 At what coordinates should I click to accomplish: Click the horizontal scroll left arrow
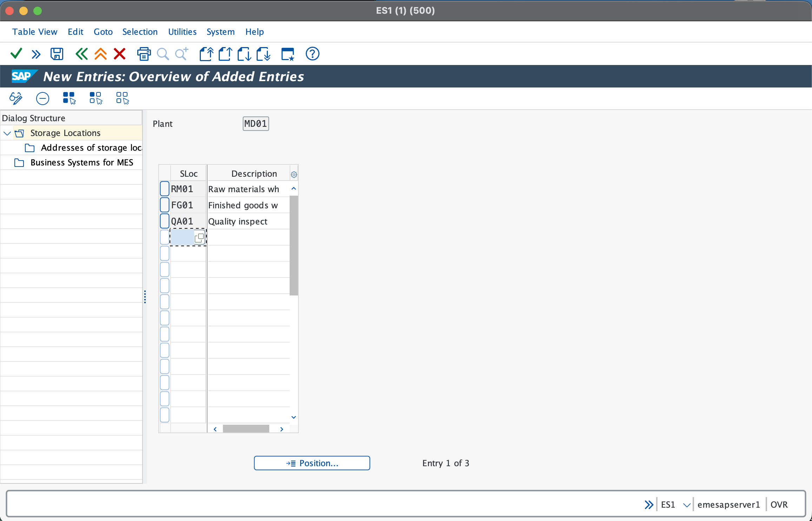click(x=215, y=429)
